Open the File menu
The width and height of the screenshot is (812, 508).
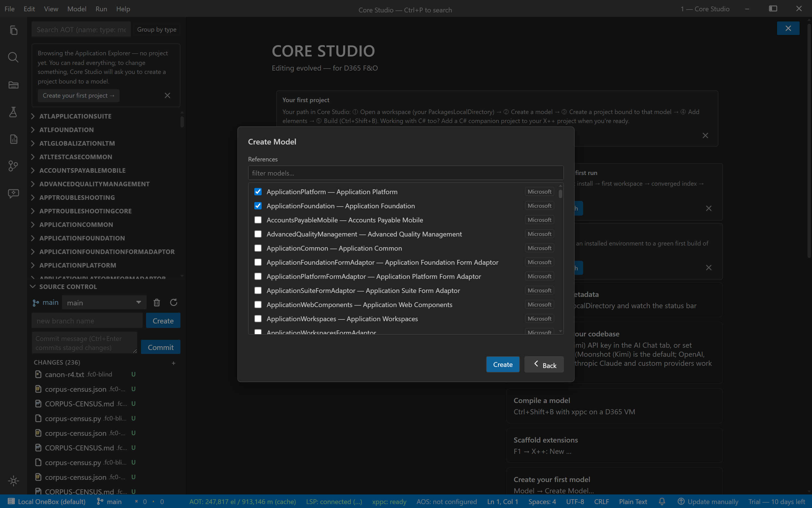9,9
